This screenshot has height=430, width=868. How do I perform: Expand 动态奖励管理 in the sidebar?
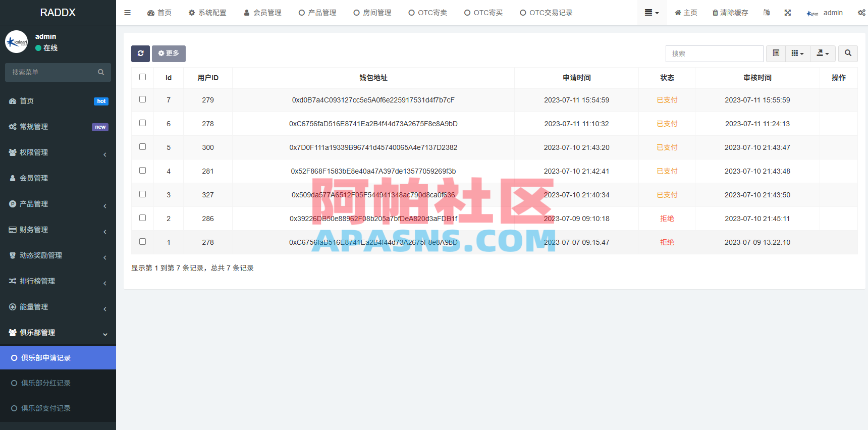tap(58, 255)
